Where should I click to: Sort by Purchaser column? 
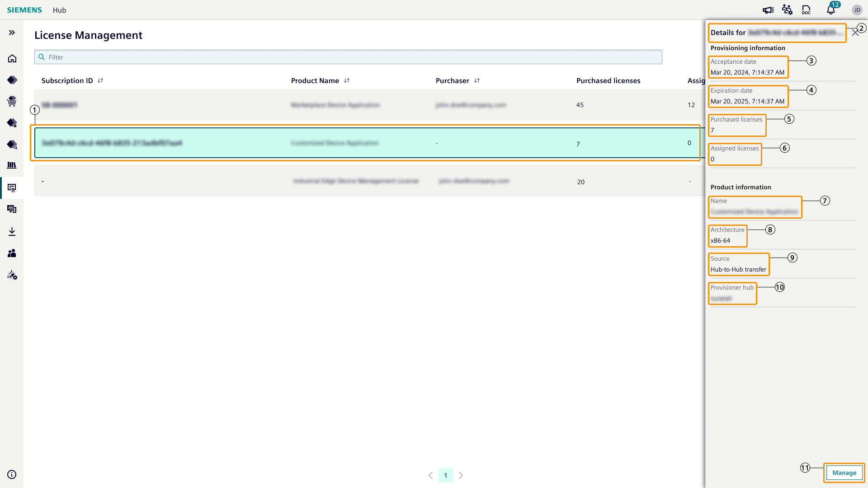[477, 81]
